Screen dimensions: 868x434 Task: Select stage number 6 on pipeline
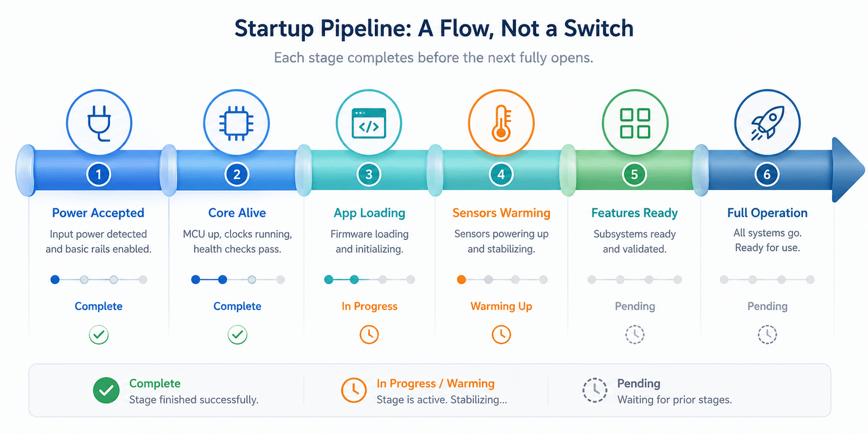(767, 175)
